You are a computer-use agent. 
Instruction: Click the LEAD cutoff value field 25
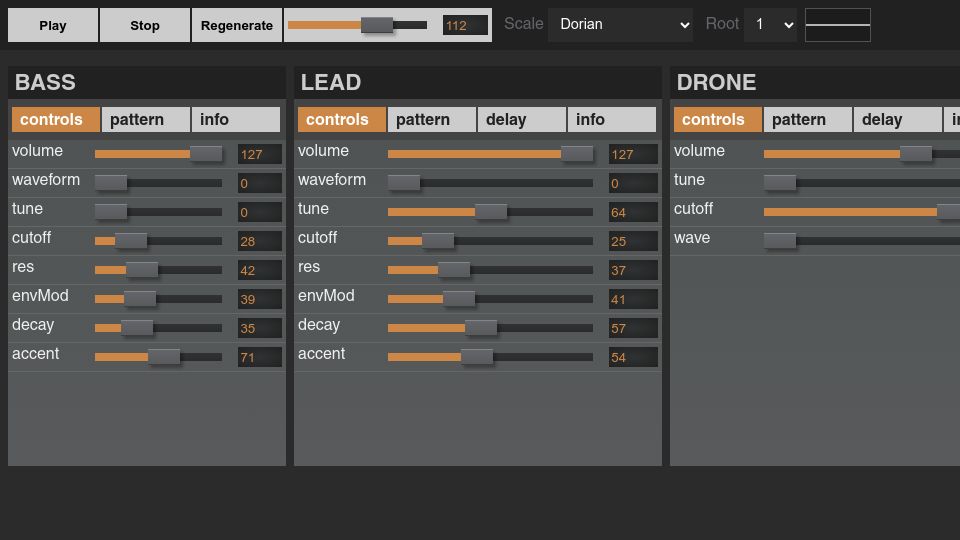[633, 241]
